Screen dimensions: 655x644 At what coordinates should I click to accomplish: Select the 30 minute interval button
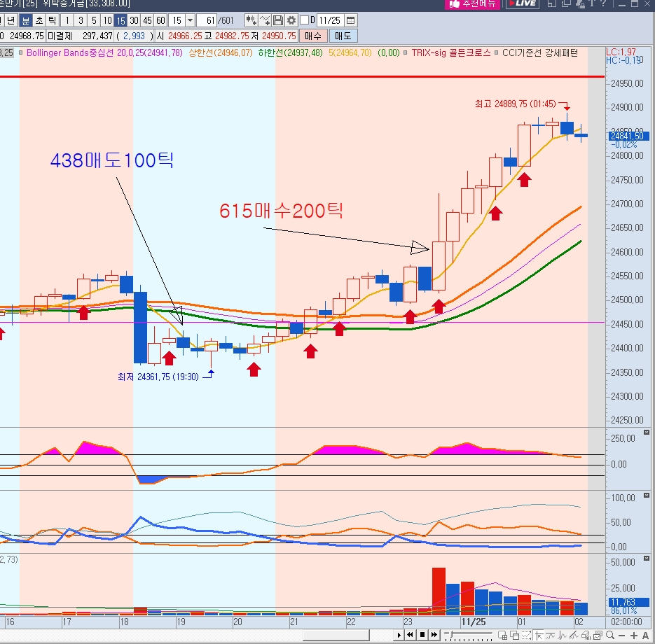[x=134, y=20]
